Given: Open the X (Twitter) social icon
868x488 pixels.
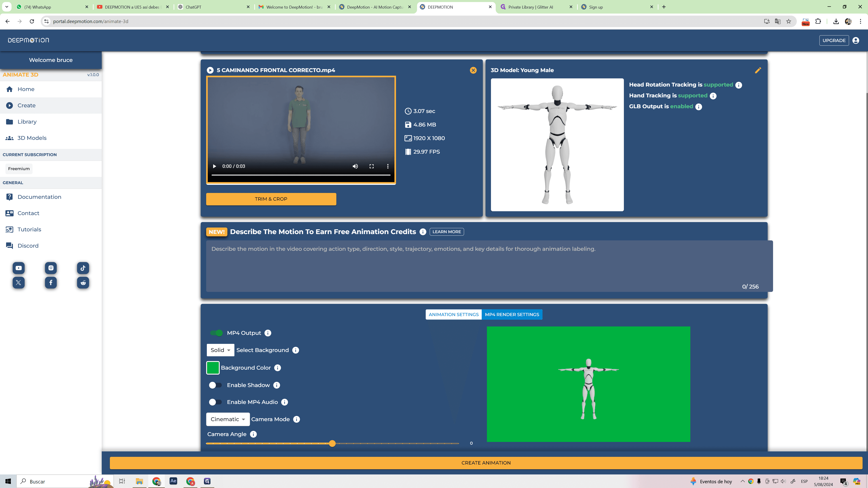Looking at the screenshot, I should [x=19, y=283].
